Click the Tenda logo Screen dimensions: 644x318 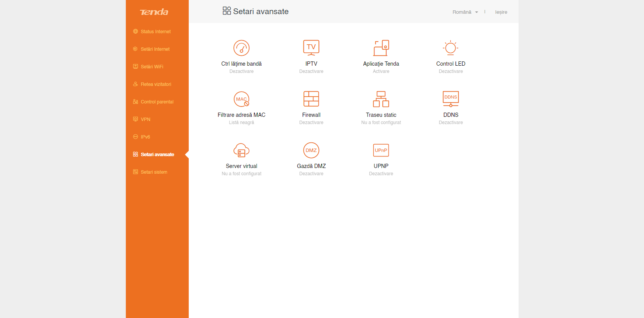[x=154, y=12]
